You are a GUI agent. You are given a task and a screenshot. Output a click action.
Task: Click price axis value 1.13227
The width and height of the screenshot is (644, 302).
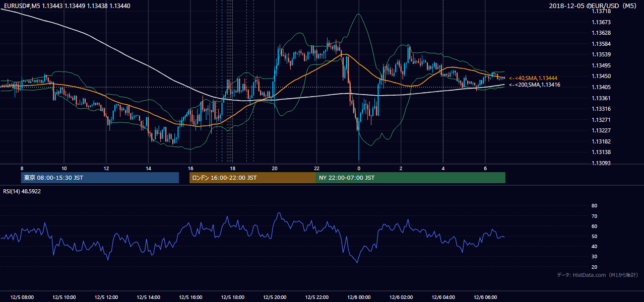[601, 130]
